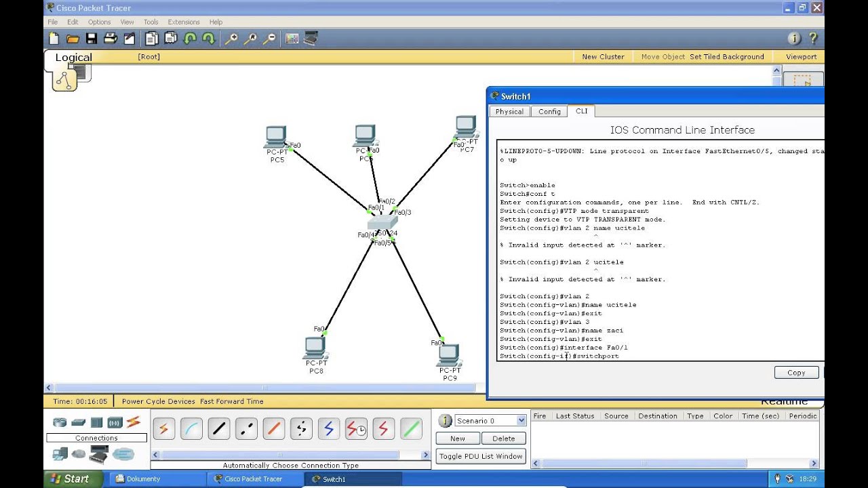Choose the Phone cable connection
This screenshot has width=868, height=488.
pos(302,428)
